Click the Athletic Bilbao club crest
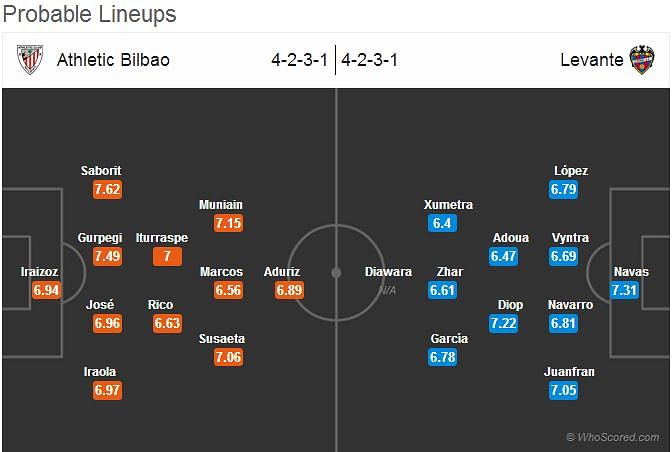 (30, 60)
